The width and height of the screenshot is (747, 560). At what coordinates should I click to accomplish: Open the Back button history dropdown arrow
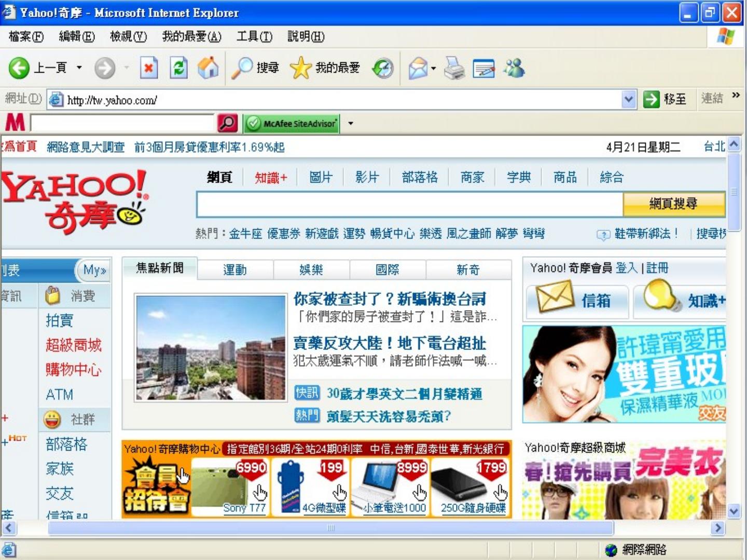(79, 67)
